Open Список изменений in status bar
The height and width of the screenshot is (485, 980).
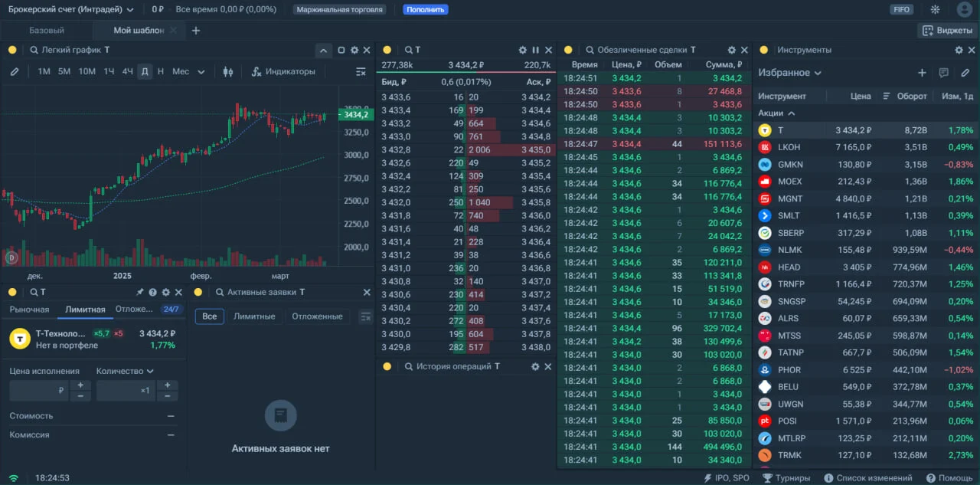(868, 478)
